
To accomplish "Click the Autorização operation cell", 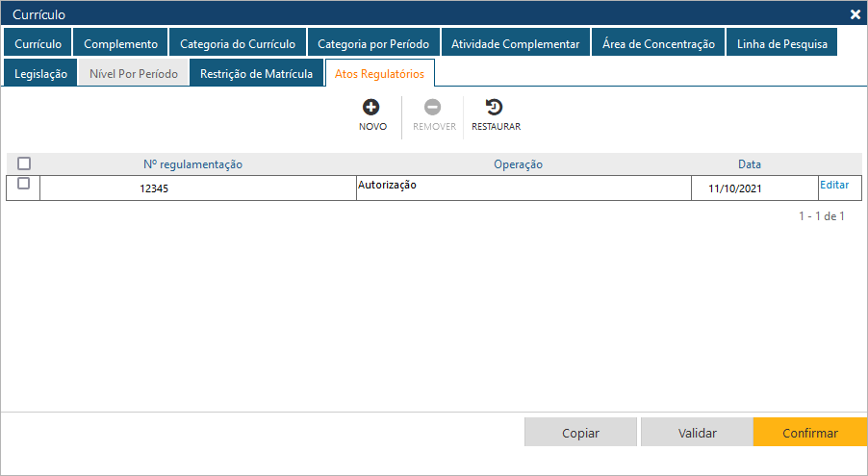I will click(523, 188).
